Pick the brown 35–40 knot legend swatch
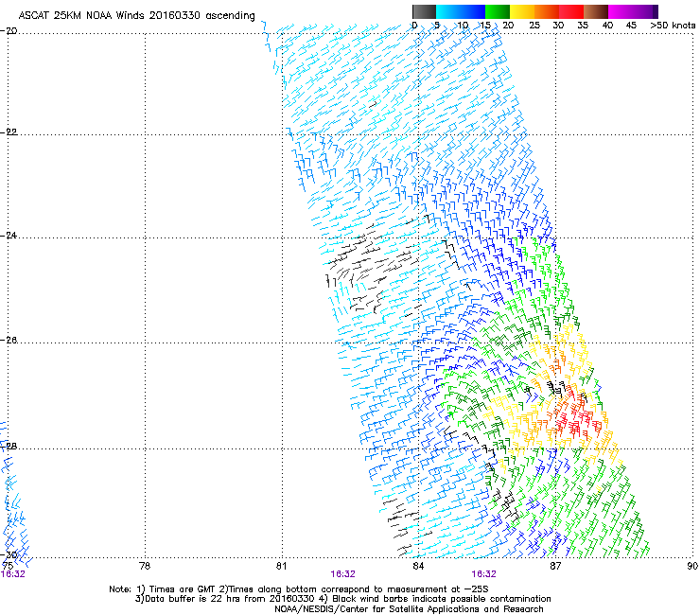Screen dimensions: 700x615 point(596,11)
